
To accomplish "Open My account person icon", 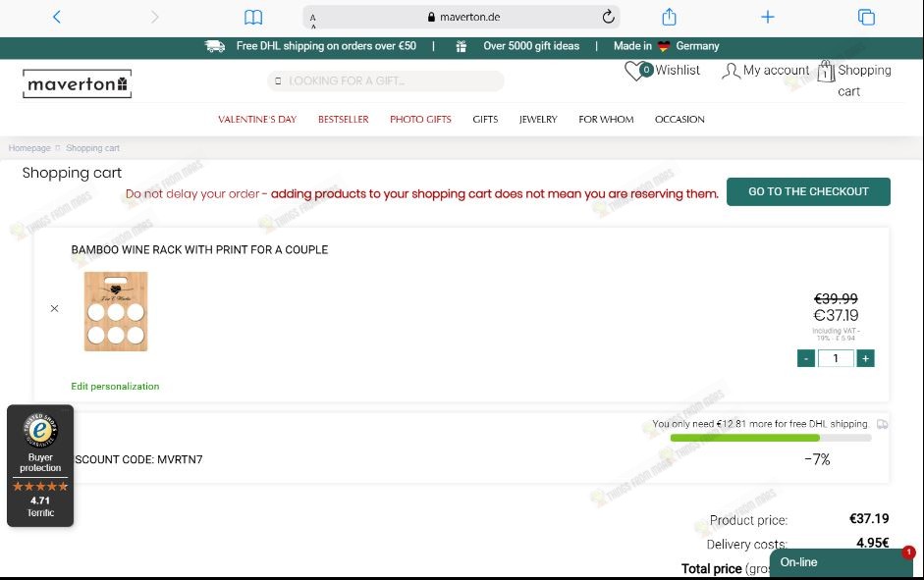I will coord(731,71).
